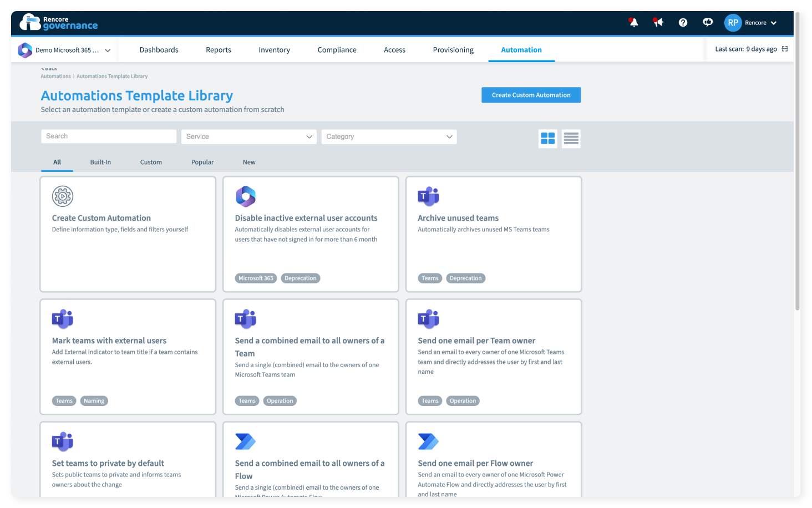Expand the Rencore user menu chevron
The image size is (812, 508).
774,23
